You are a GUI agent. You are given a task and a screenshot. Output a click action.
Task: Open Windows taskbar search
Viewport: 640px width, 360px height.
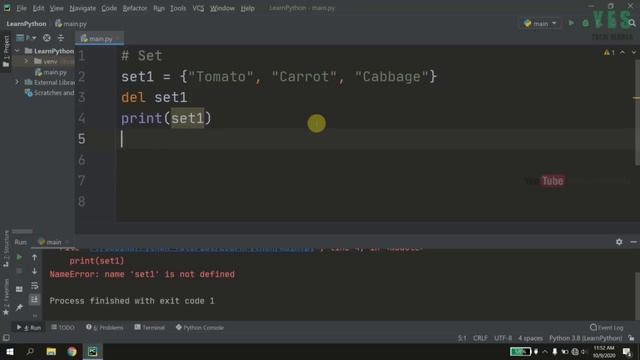pyautogui.click(x=30, y=351)
